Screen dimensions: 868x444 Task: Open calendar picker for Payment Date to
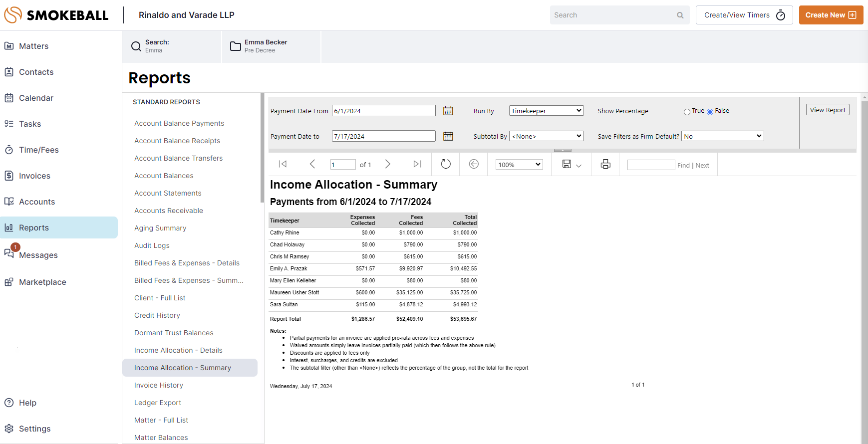[448, 136]
